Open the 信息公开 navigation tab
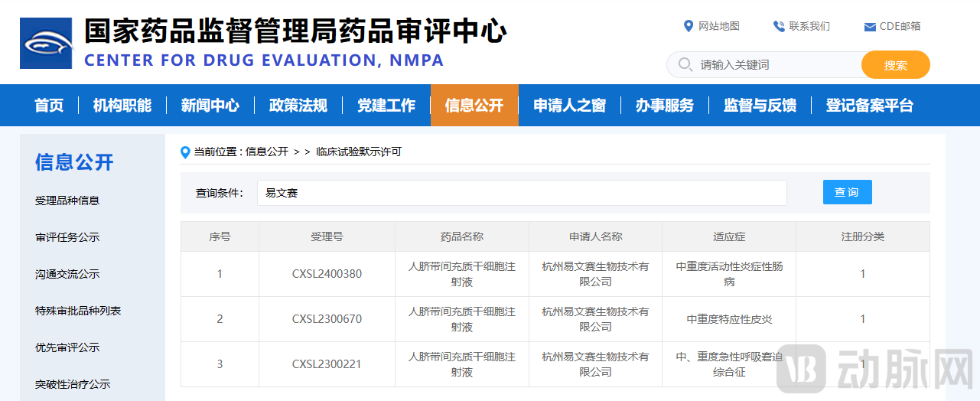The width and height of the screenshot is (980, 401). (474, 106)
